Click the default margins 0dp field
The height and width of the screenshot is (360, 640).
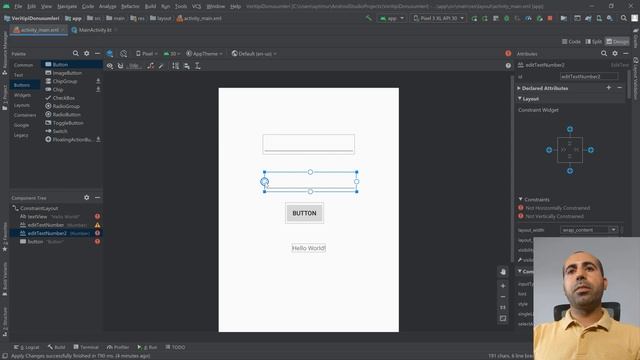[x=133, y=66]
